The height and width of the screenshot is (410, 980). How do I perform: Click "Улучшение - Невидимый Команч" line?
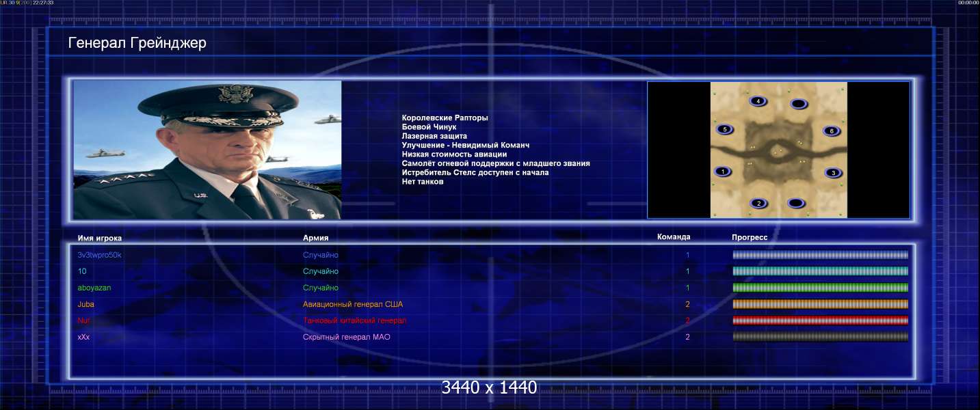[x=466, y=145]
